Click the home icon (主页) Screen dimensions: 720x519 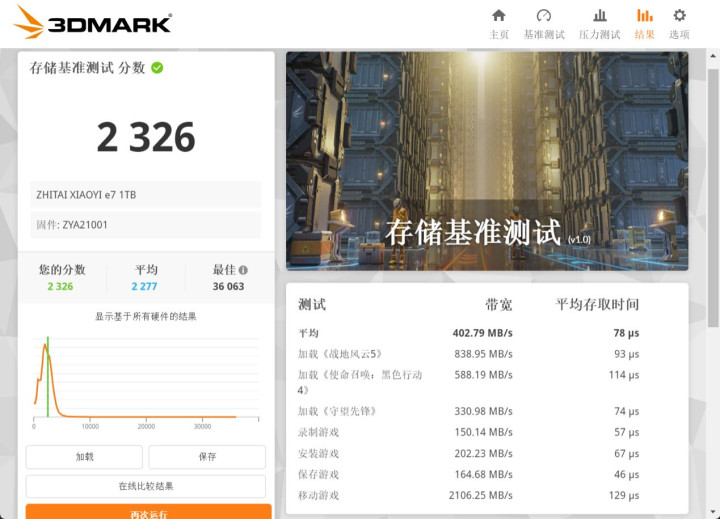pyautogui.click(x=498, y=16)
